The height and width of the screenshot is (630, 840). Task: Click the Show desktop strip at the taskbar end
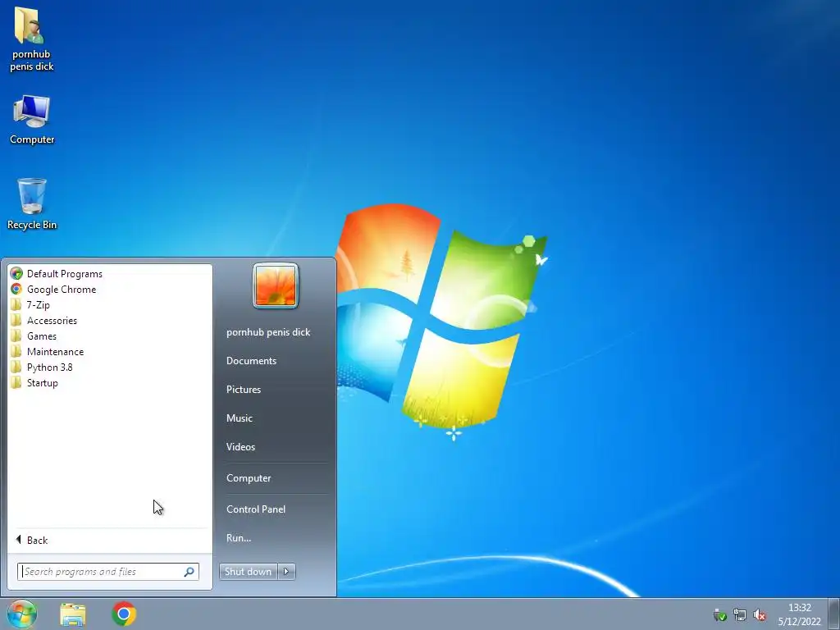coord(834,614)
